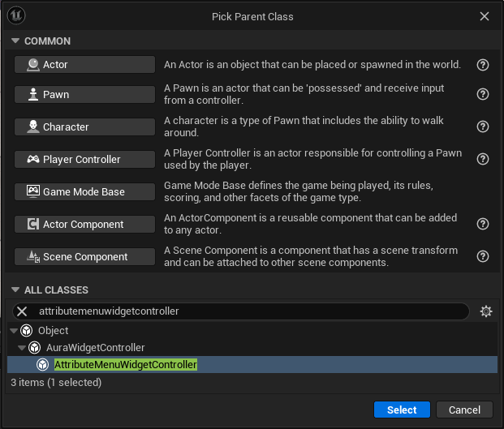The height and width of the screenshot is (429, 504).
Task: Click help icon for Actor Component
Action: [483, 224]
